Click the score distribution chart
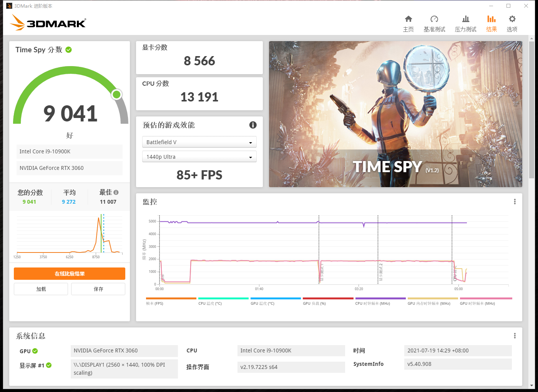The image size is (538, 392). 69,236
